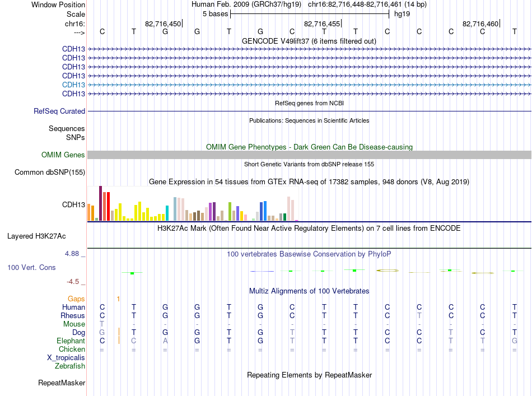Click the 82,716,455 ruler position marker

[323, 24]
